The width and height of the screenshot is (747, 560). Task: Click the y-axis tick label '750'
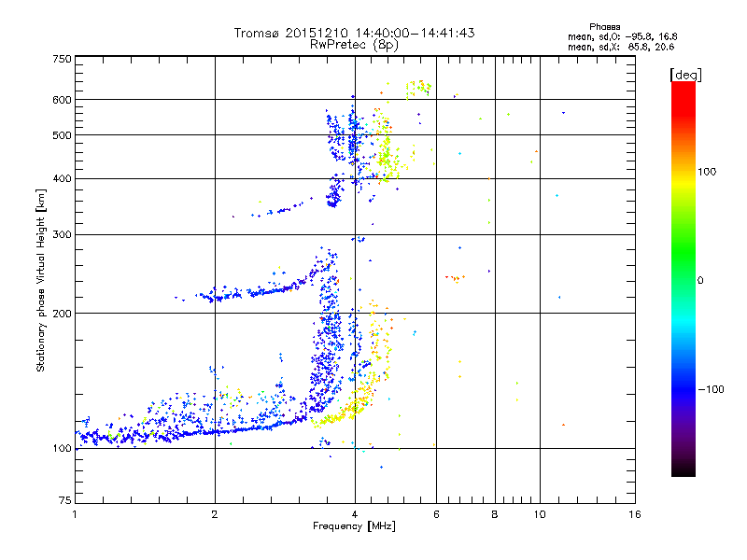click(x=63, y=59)
